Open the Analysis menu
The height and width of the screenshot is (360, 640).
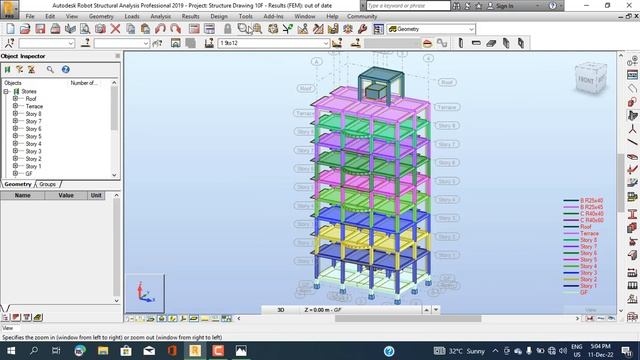tap(160, 16)
